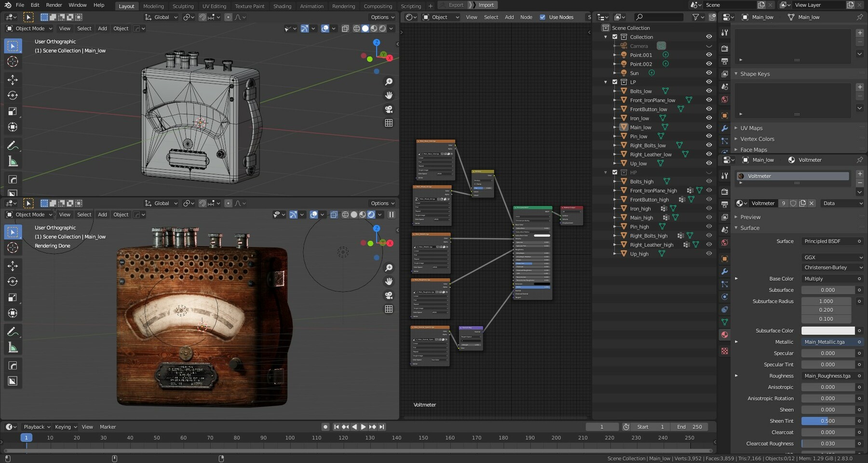The width and height of the screenshot is (868, 463).
Task: Toggle visibility of Bolts_low object
Action: tap(709, 91)
